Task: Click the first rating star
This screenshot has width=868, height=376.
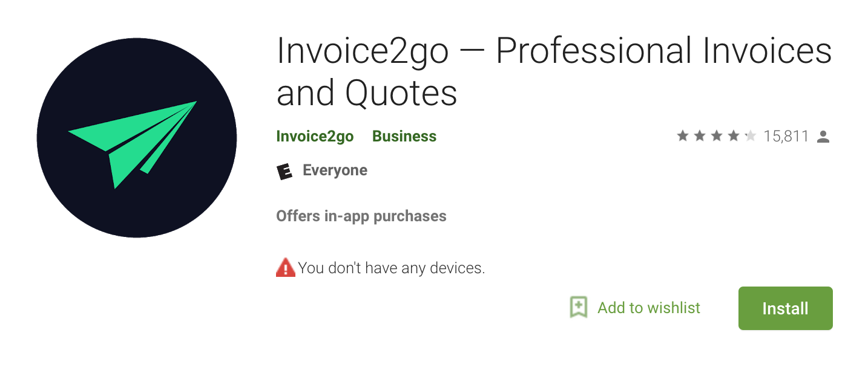Action: point(683,136)
